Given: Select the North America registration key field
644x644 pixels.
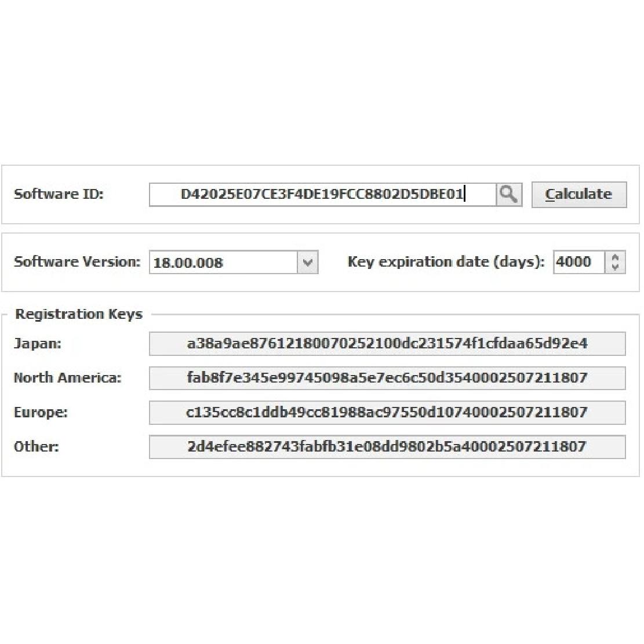Looking at the screenshot, I should 387,378.
